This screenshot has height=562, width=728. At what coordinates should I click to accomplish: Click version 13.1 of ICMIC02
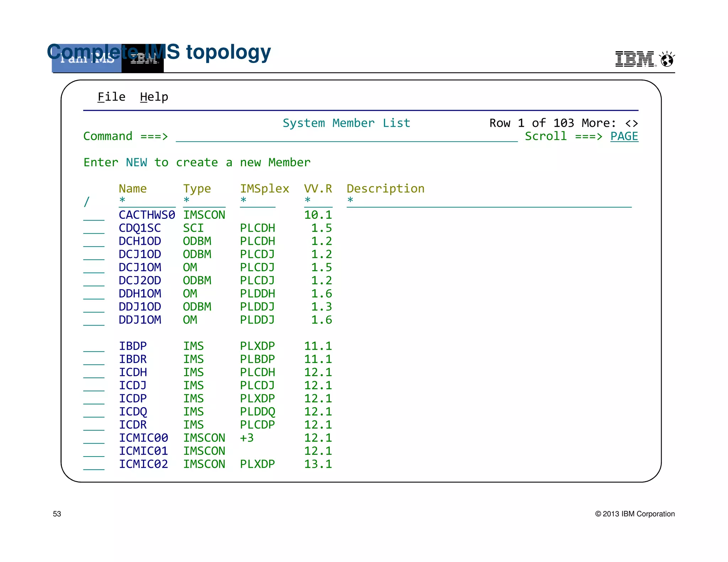coord(318,464)
